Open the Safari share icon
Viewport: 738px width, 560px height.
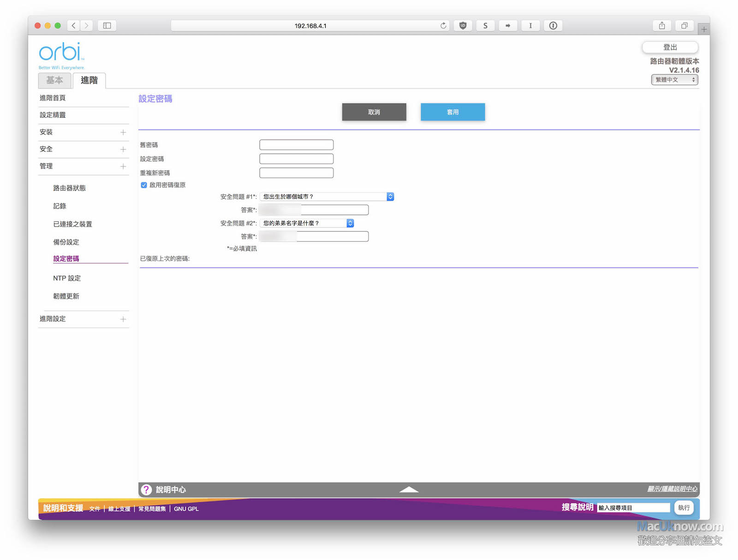[662, 26]
